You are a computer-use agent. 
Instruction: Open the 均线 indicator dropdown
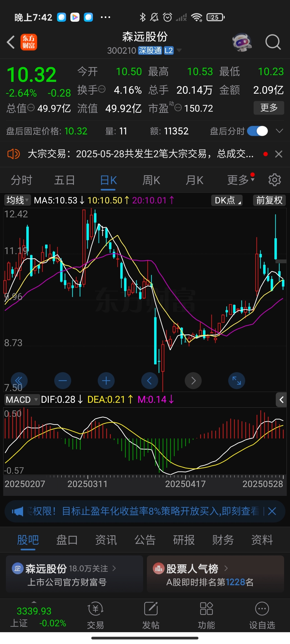tap(17, 200)
